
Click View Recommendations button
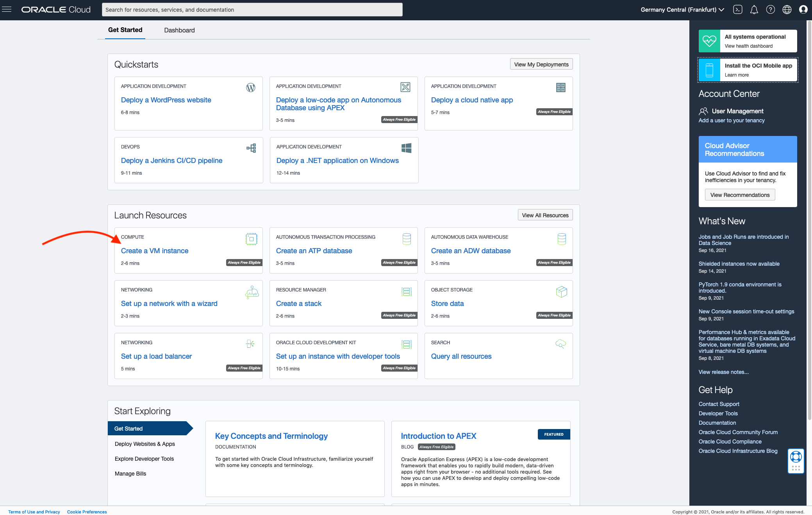click(x=739, y=195)
